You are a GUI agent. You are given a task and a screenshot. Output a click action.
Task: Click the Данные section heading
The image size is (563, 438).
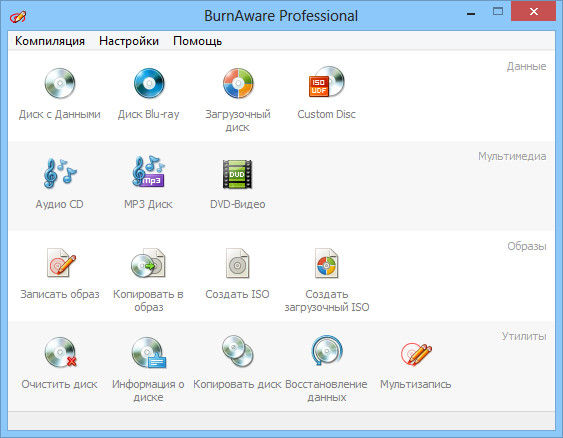(x=527, y=66)
